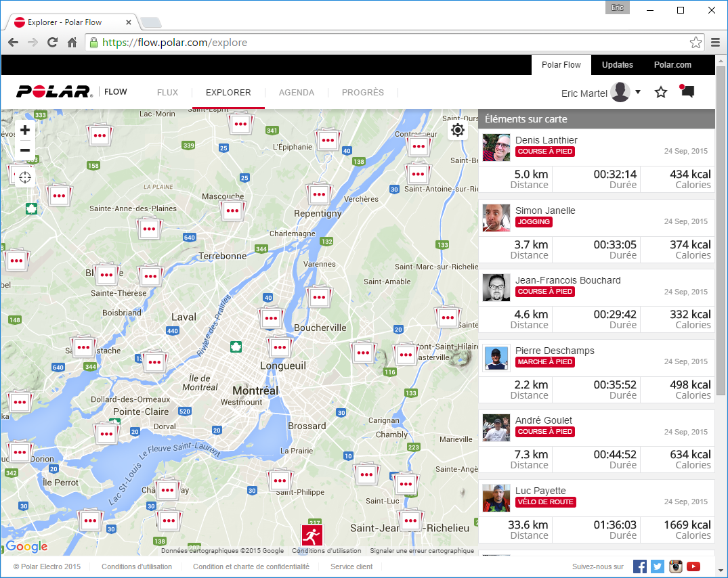
Task: Click the map zoom out minus button
Action: (25, 150)
